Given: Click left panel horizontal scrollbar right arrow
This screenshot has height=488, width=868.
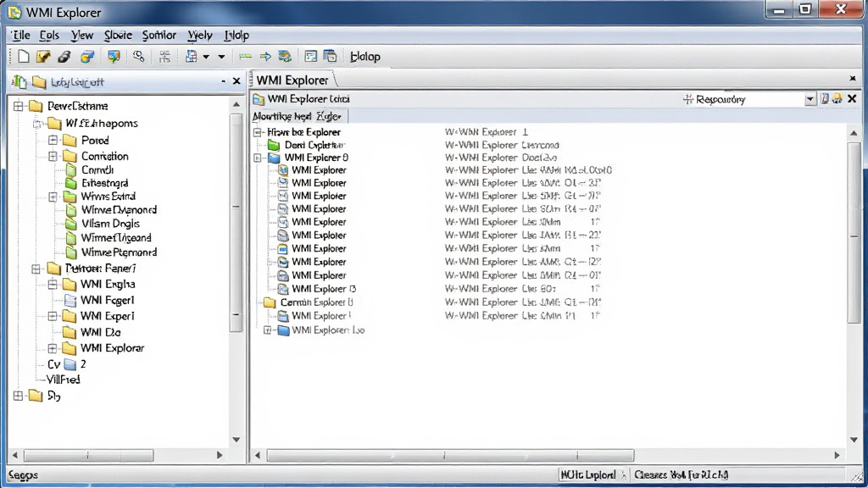Looking at the screenshot, I should [x=220, y=455].
